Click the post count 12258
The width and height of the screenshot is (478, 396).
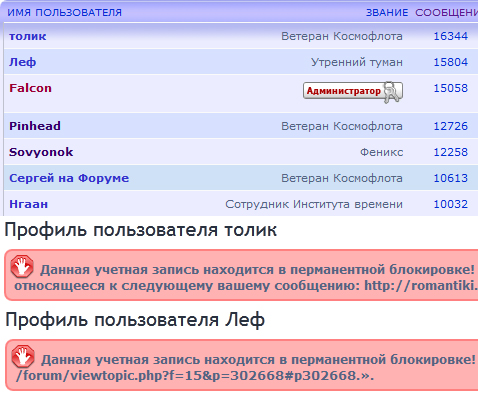pos(451,152)
